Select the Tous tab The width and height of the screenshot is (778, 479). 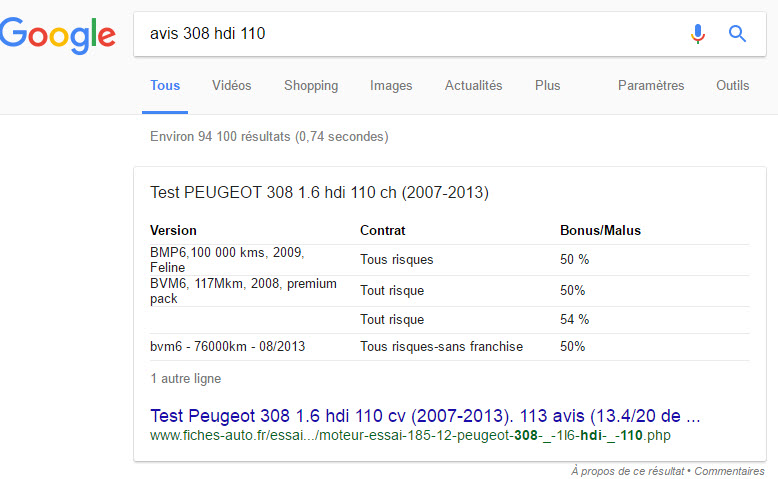tap(165, 85)
